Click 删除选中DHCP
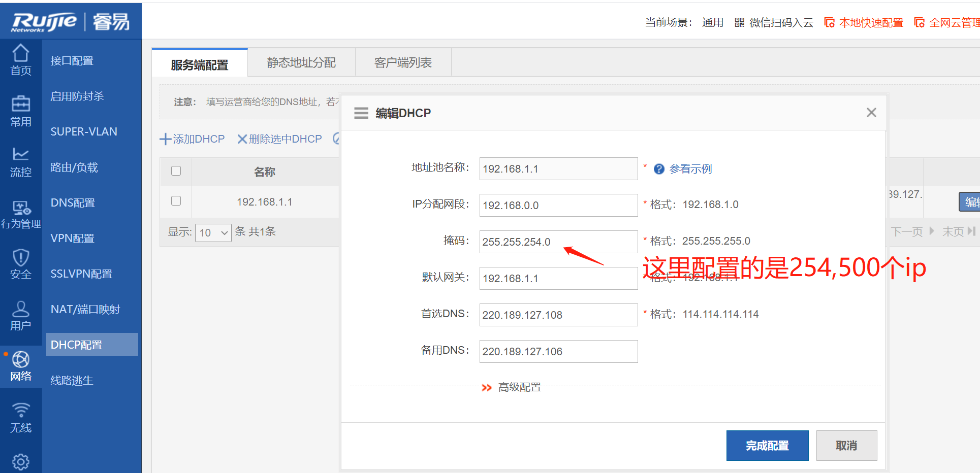The image size is (980, 473). [279, 139]
